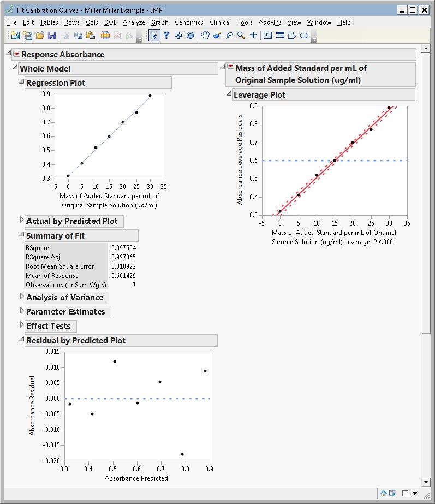Expand the Parameter Estimates section
The image size is (435, 504).
[x=21, y=310]
